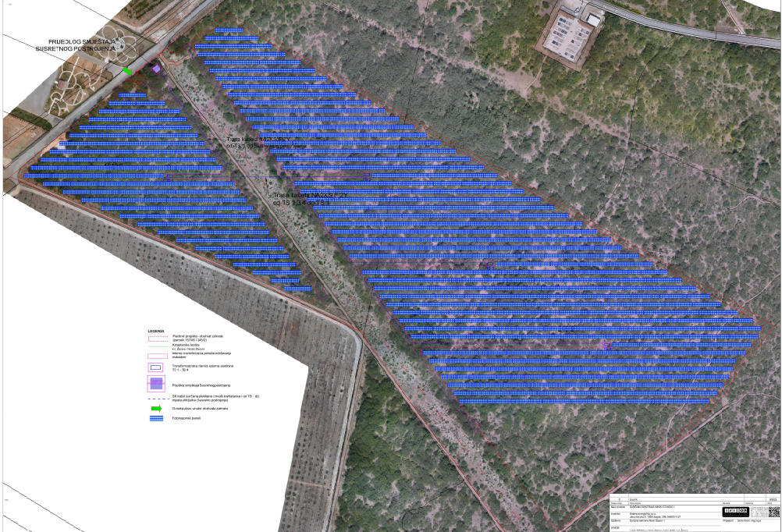
Task: Click the blue photovoltaic panel legend symbol
Action: pos(157,419)
